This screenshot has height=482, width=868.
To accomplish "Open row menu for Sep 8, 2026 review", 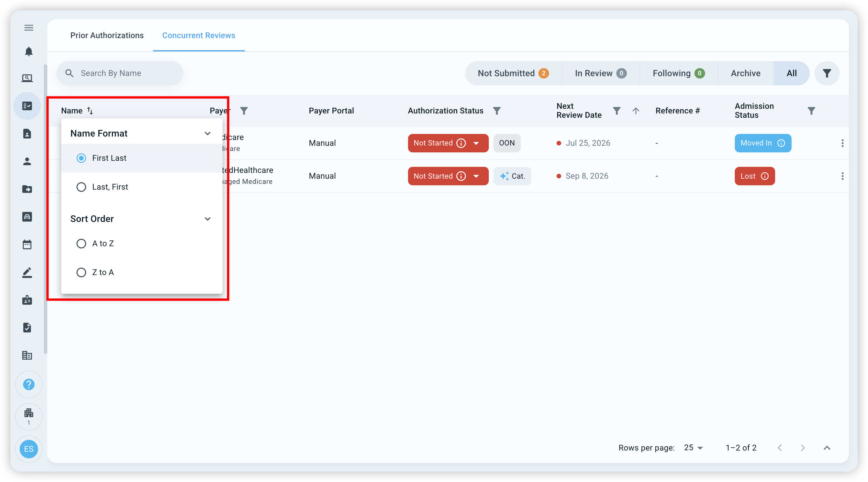I will point(842,176).
